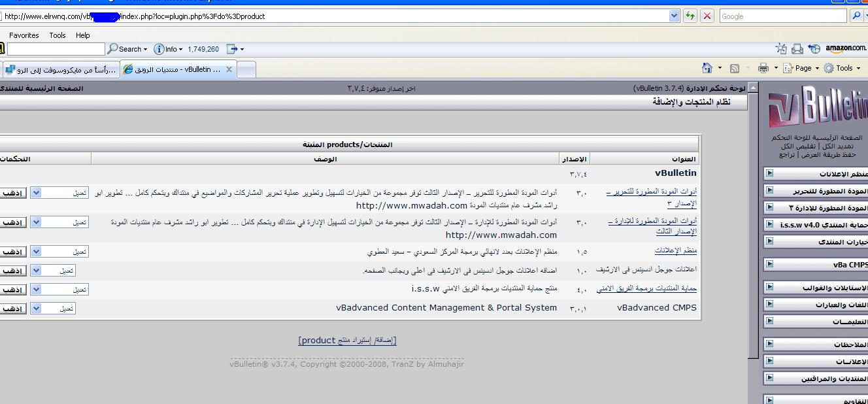This screenshot has height=404, width=868.
Task: Click the Google search magnifier button
Action: tap(856, 16)
